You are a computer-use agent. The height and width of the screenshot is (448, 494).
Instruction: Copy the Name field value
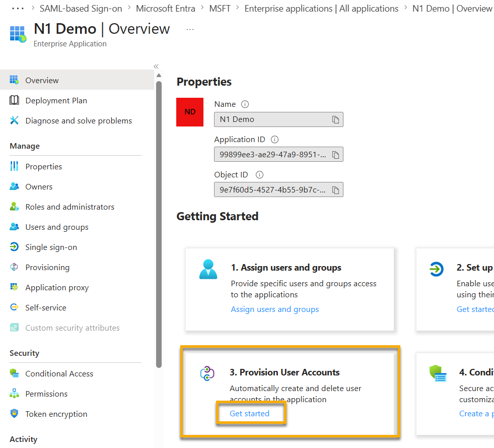click(335, 119)
